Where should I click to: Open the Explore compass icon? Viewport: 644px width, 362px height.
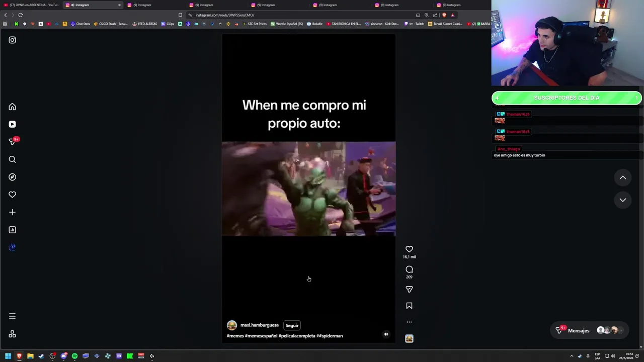[12, 177]
